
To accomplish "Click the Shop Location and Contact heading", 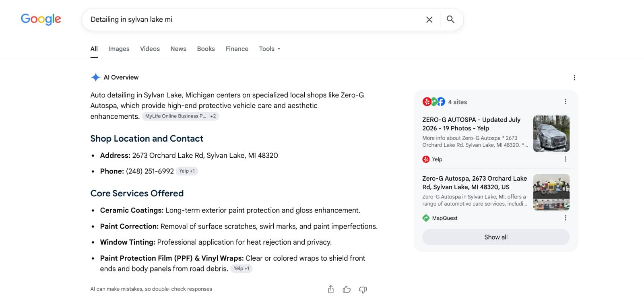I will [x=147, y=138].
